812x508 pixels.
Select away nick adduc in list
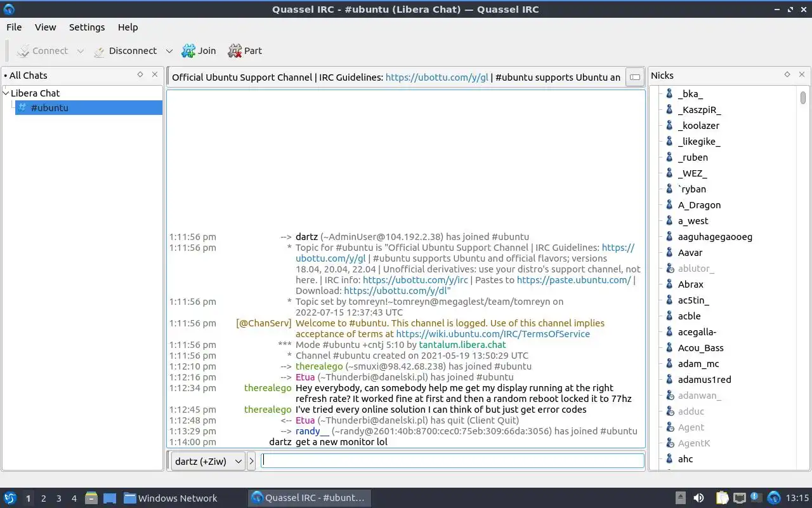click(x=691, y=411)
